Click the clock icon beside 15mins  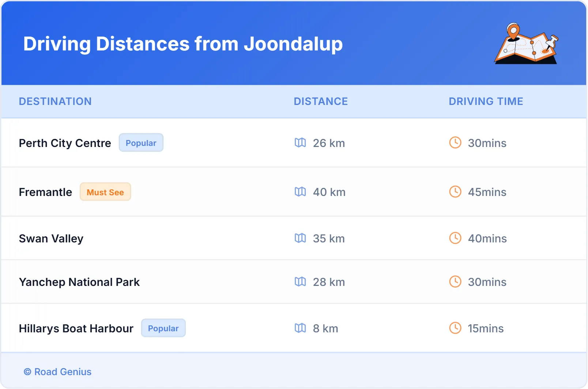455,328
